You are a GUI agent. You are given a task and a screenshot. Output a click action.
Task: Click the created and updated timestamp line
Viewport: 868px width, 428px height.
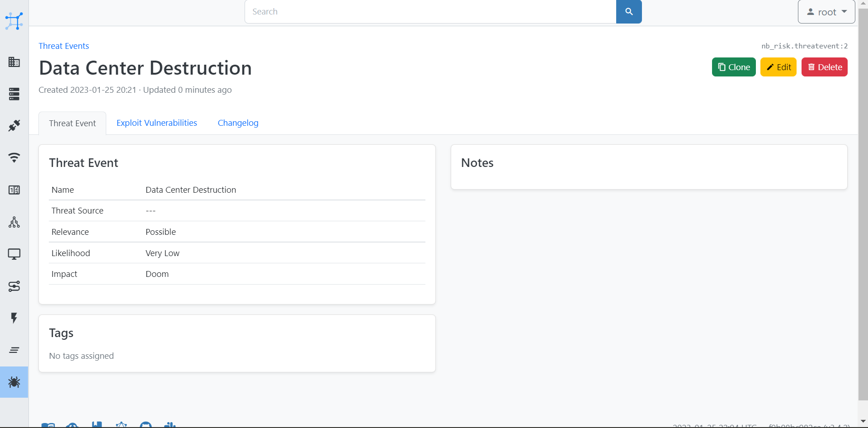coord(135,90)
